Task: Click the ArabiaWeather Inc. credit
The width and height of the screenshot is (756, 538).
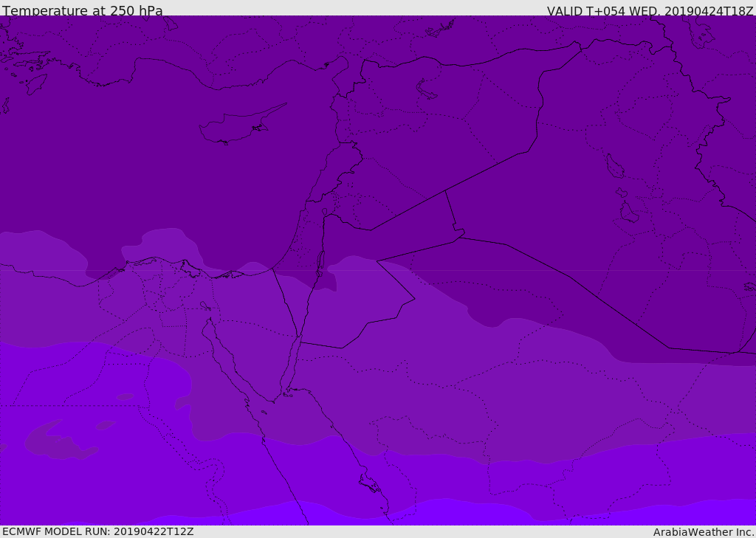Action: [x=704, y=532]
